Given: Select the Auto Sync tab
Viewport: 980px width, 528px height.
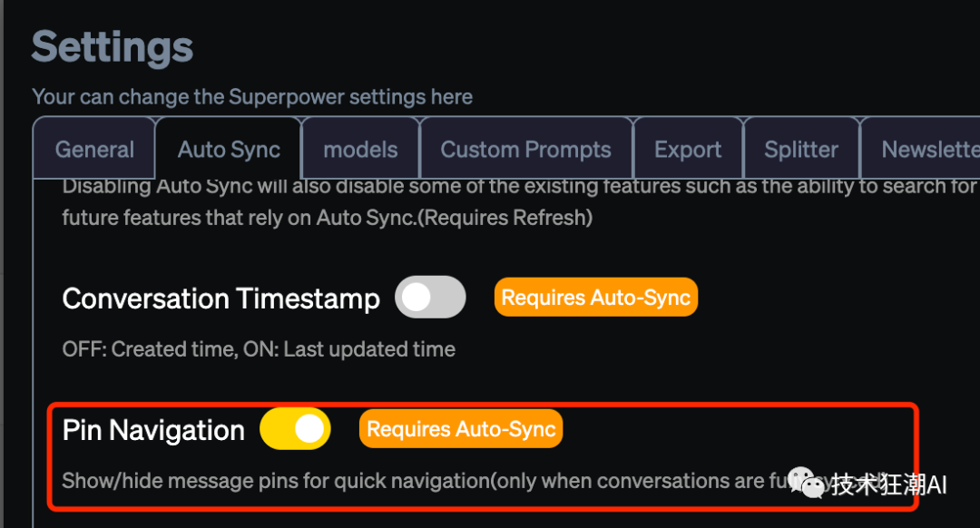Looking at the screenshot, I should (229, 150).
